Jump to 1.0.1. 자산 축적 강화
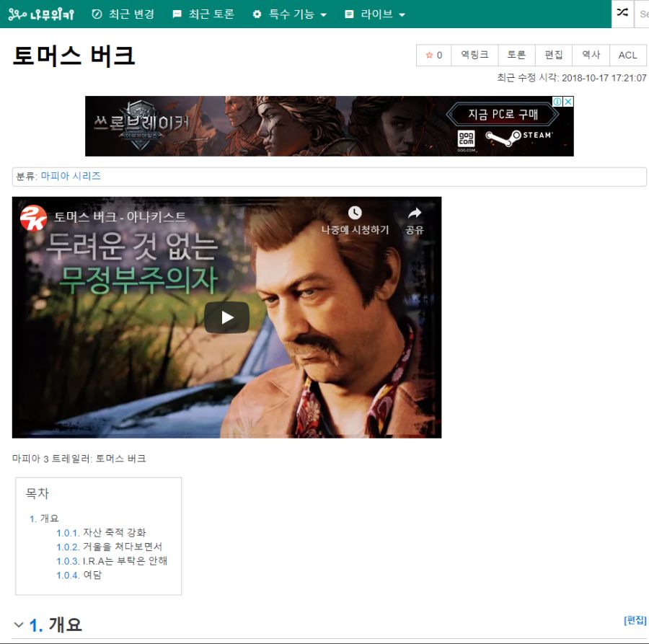The width and height of the screenshot is (649, 644). (101, 533)
